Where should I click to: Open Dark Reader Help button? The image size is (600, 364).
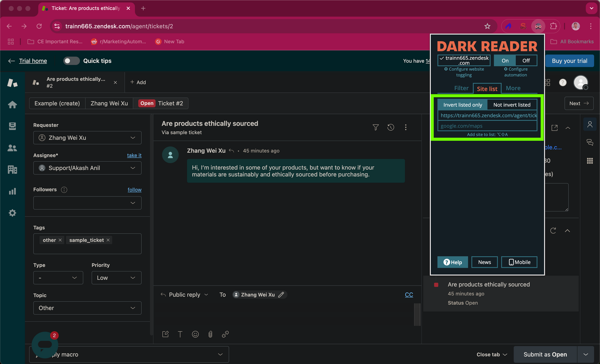452,262
